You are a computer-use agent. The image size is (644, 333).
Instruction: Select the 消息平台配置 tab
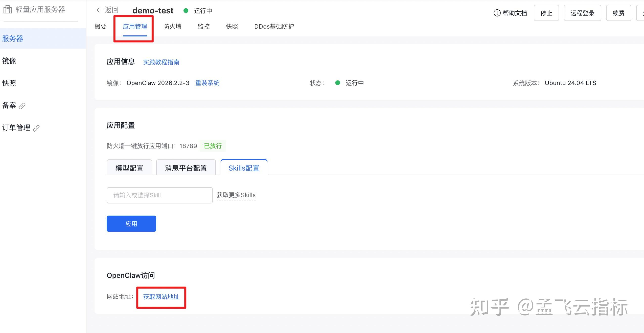tap(186, 168)
